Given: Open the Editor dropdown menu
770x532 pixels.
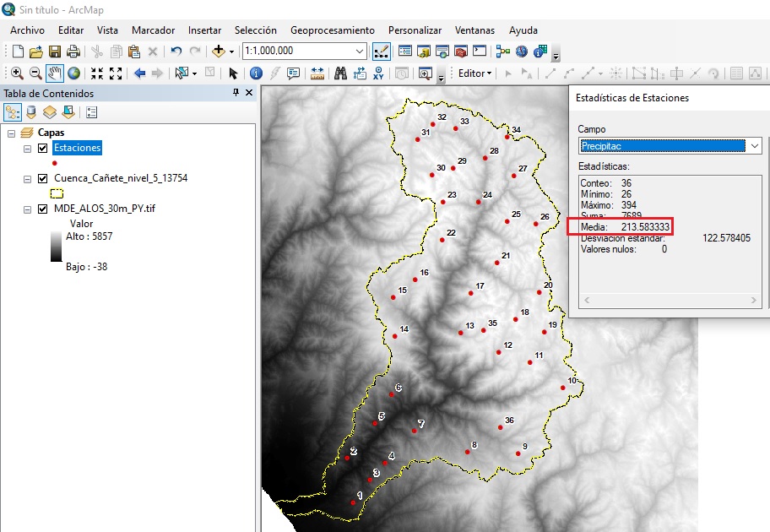Looking at the screenshot, I should tap(474, 73).
